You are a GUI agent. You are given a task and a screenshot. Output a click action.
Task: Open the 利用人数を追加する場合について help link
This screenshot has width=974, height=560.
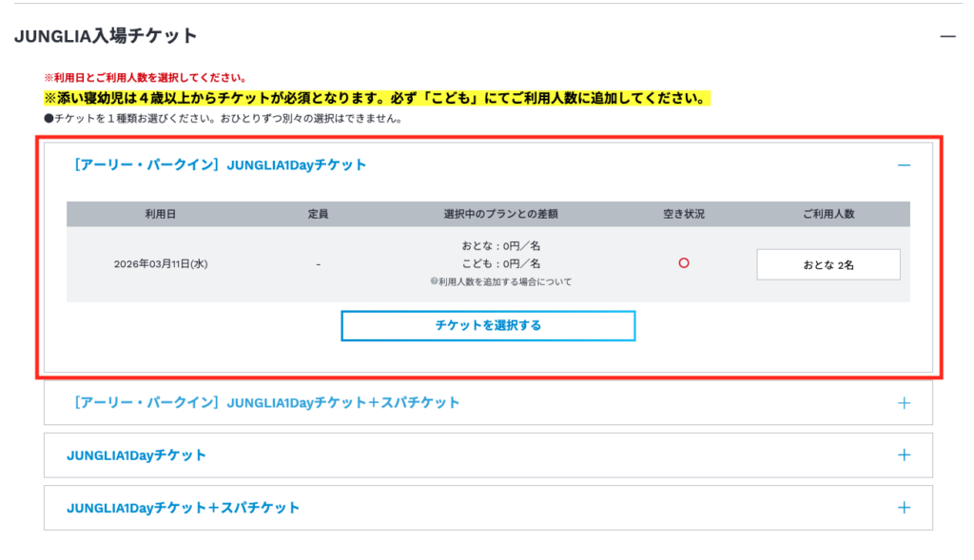coord(500,282)
